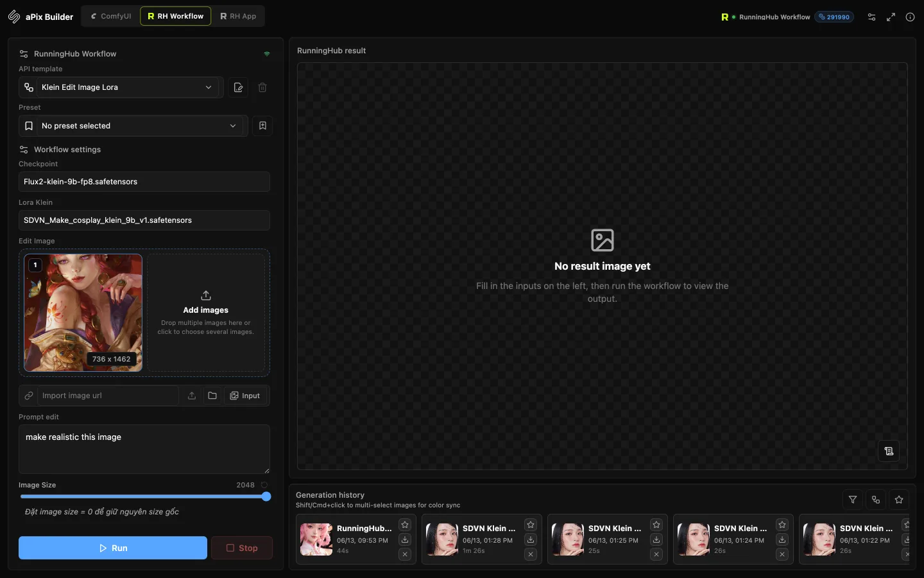Open the info icon in top bar
The width and height of the screenshot is (924, 578).
[x=910, y=17]
